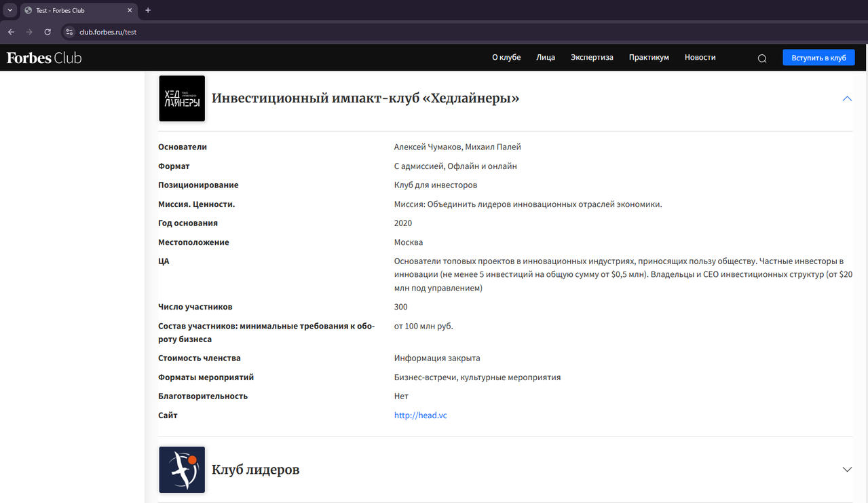Click the Клуб для инвесторов value
Screen dimensions: 868x503
coord(436,185)
